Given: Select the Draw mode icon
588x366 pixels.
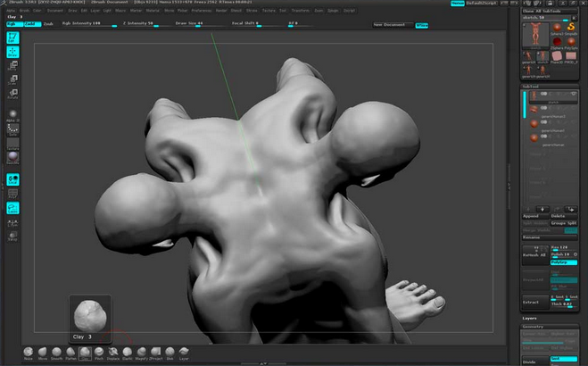Looking at the screenshot, I should [13, 51].
